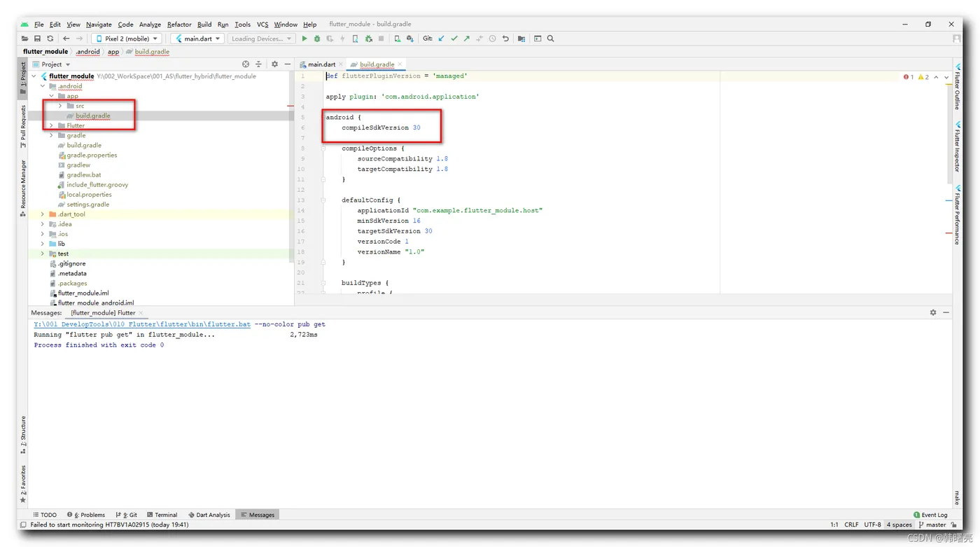The width and height of the screenshot is (980, 547).
Task: Click the Git Push green arrow
Action: [466, 39]
